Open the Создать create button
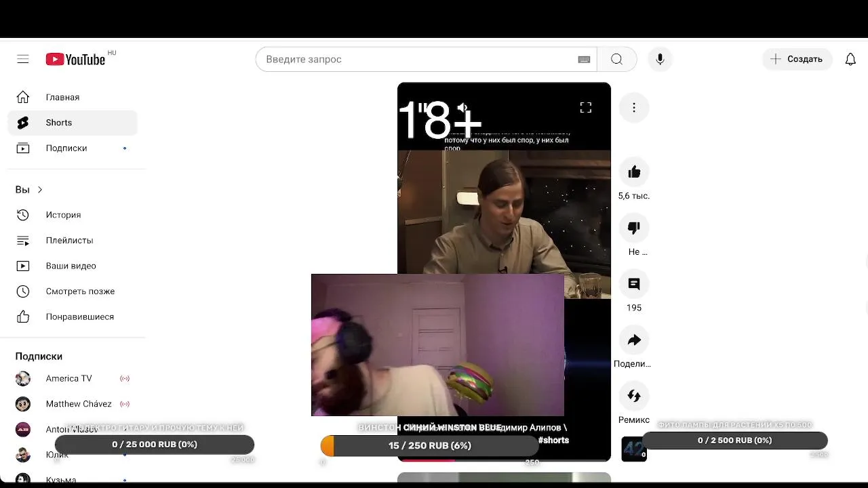The height and width of the screenshot is (488, 868). pyautogui.click(x=797, y=59)
